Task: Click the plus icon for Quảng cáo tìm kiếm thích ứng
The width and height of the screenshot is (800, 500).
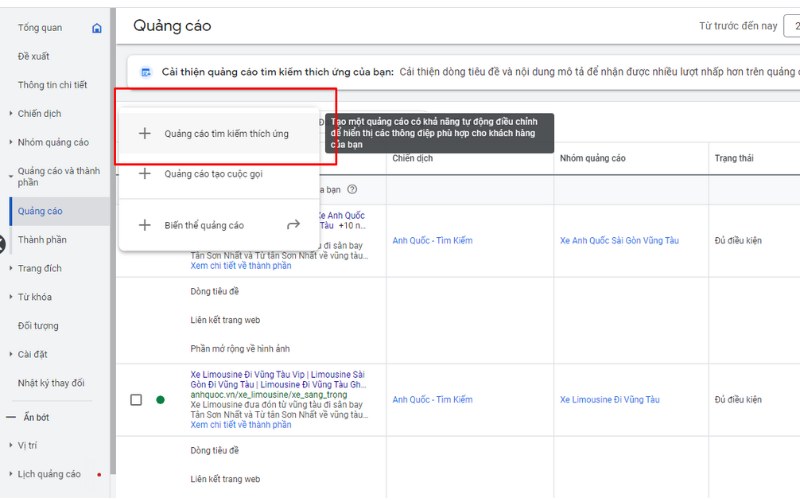Action: coord(144,133)
